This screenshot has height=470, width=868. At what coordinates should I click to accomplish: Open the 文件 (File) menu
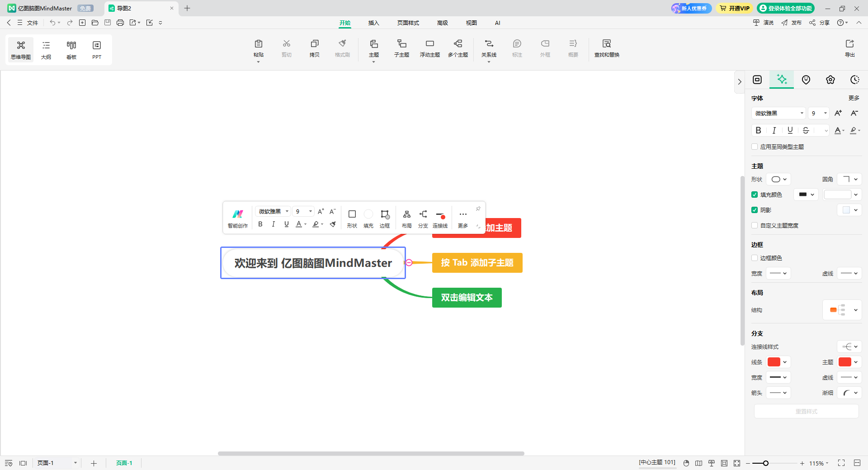point(28,23)
